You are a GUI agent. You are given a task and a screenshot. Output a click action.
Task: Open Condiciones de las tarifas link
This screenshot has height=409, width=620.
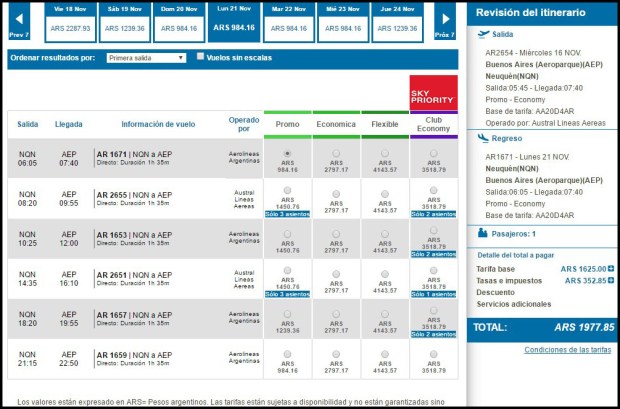[x=568, y=349]
